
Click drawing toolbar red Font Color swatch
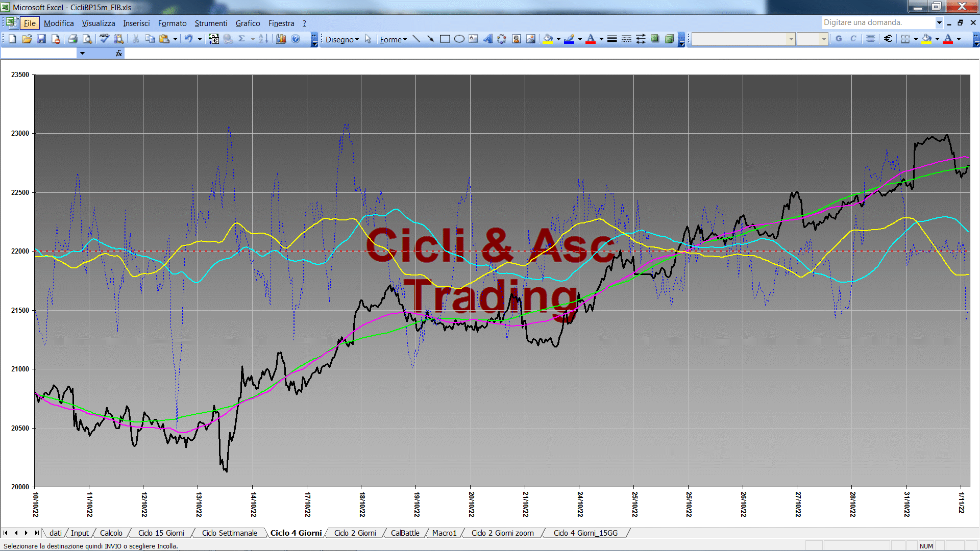coord(591,39)
